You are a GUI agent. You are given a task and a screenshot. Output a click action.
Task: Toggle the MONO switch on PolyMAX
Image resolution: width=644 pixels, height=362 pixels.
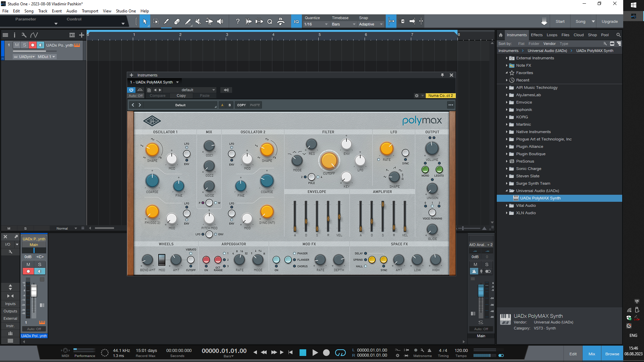click(425, 170)
